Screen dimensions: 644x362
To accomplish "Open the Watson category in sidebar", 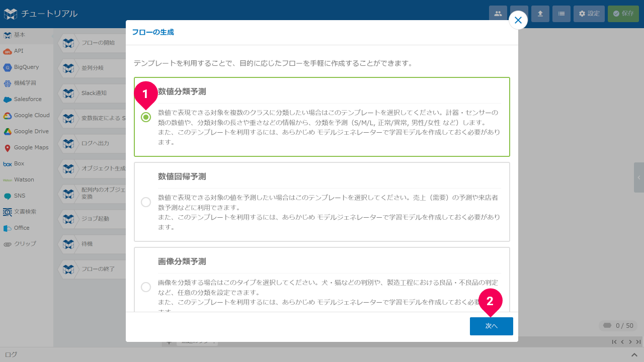I will pos(27,180).
